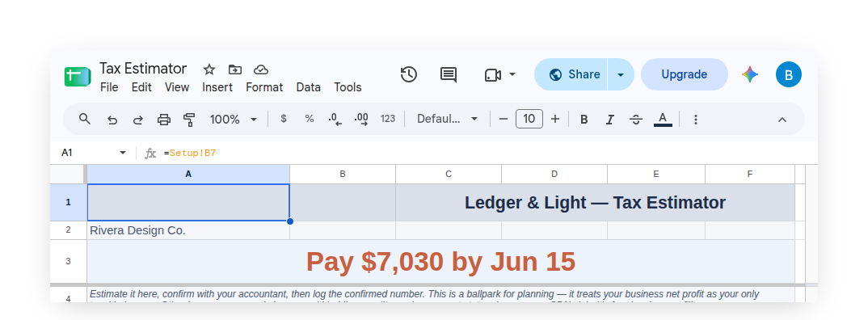
Task: Open account avatar labeled B
Action: coord(788,74)
